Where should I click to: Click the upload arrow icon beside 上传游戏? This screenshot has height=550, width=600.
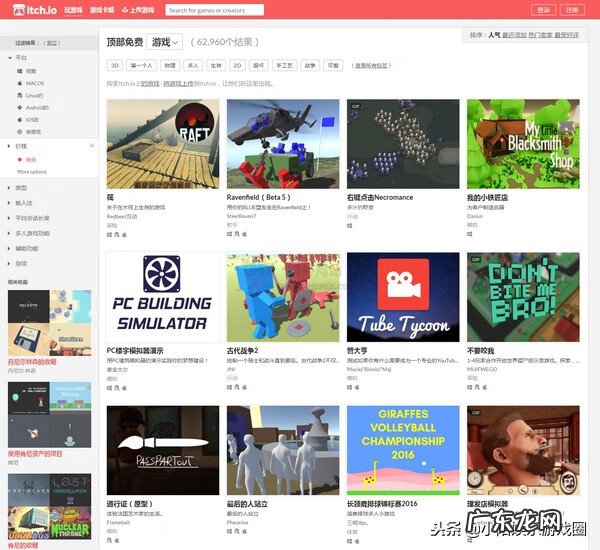coord(124,10)
